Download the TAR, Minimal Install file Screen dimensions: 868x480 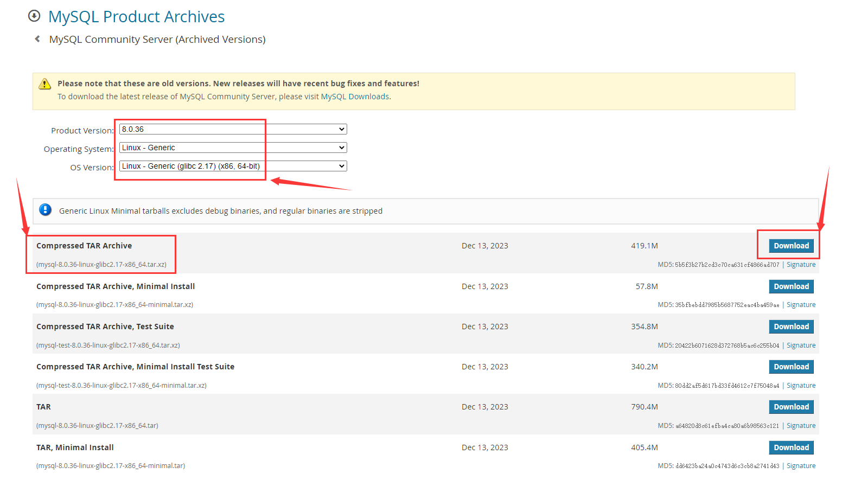tap(791, 447)
